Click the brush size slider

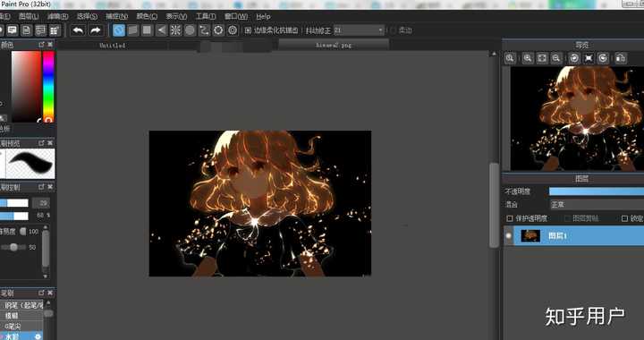[14, 203]
